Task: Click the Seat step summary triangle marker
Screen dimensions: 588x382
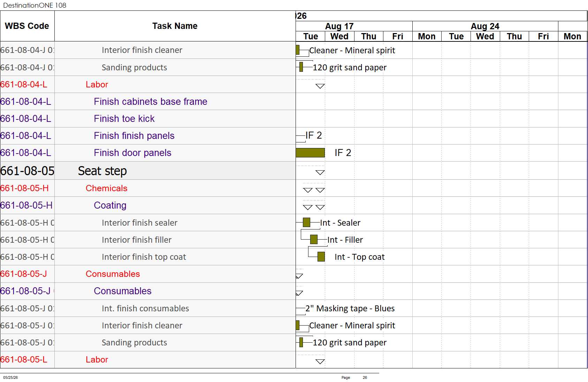Action: tap(320, 172)
